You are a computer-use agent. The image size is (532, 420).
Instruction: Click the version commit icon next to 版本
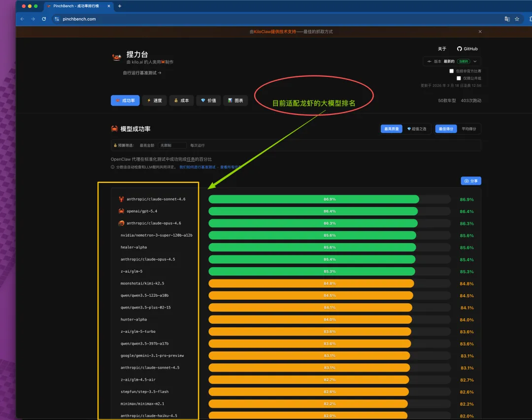tap(429, 62)
